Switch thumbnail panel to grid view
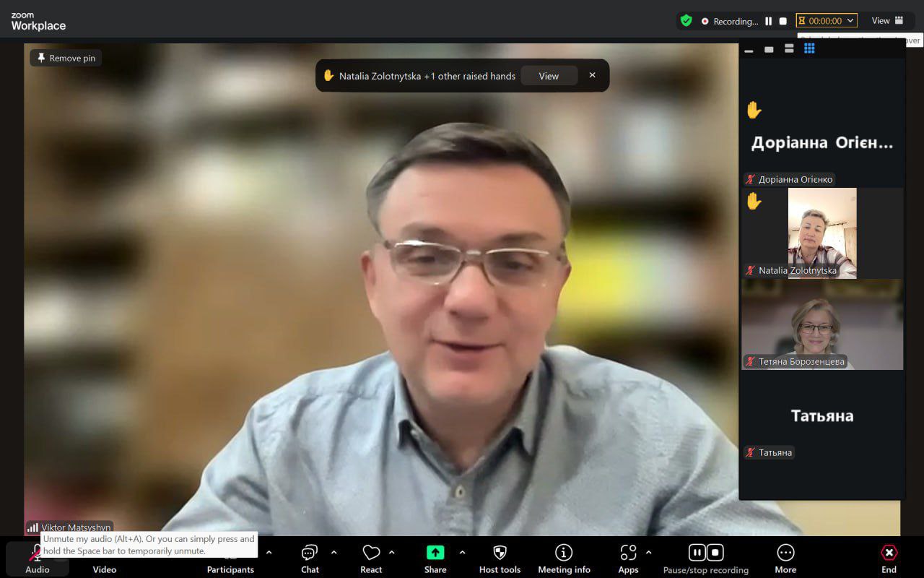The height and width of the screenshot is (578, 924). 809,48
